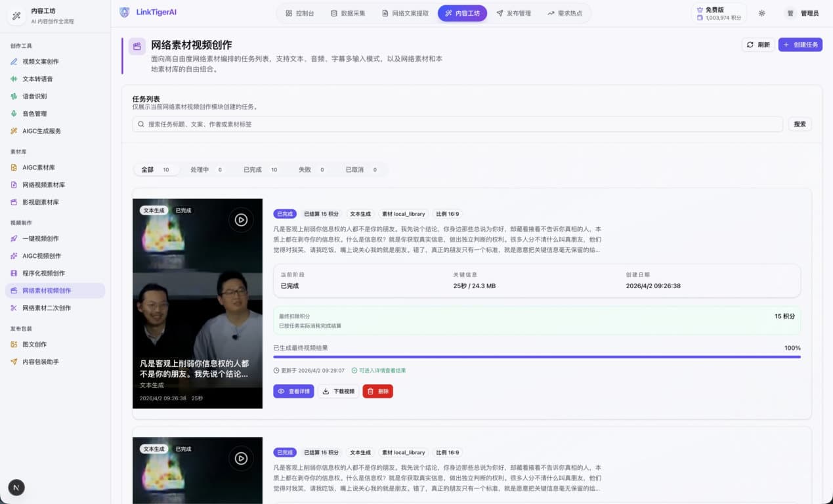The height and width of the screenshot is (504, 833).
Task: Click the 创建任务 button
Action: click(800, 45)
